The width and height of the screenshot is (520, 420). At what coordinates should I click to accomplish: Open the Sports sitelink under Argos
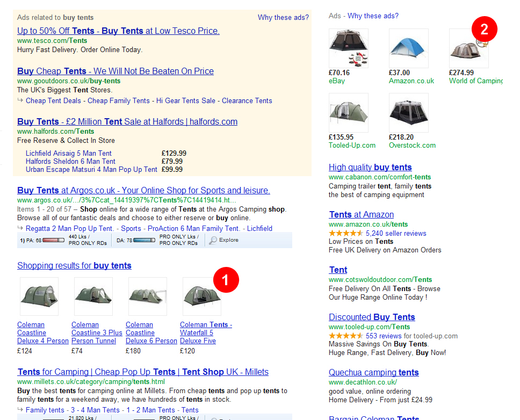(x=131, y=228)
